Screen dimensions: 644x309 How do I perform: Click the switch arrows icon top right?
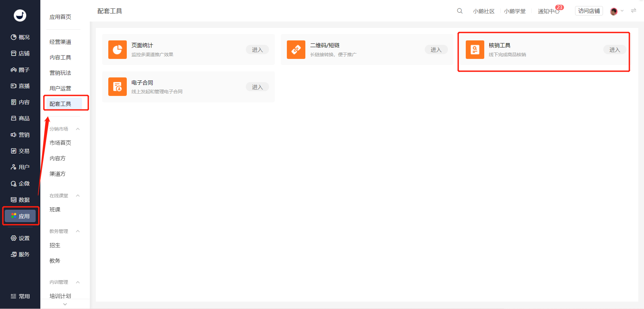click(634, 11)
